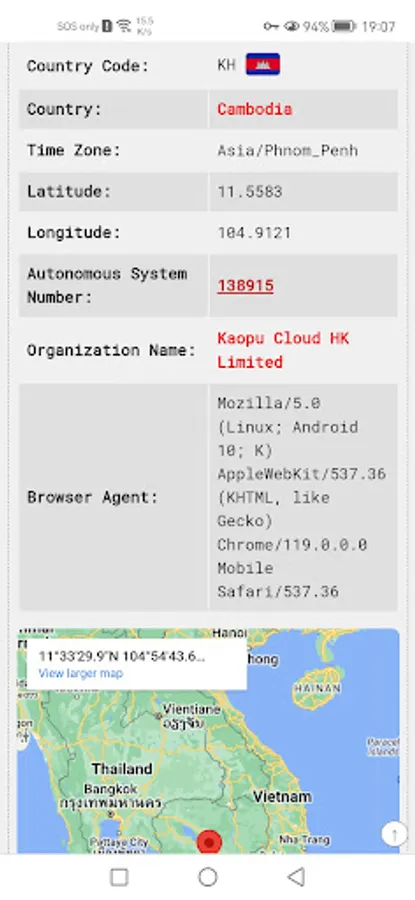The width and height of the screenshot is (415, 900).
Task: Click the View larger map link
Action: point(80,673)
